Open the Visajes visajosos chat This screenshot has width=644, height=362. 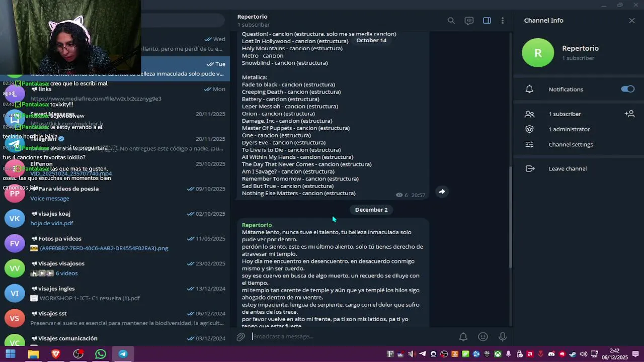click(x=115, y=268)
